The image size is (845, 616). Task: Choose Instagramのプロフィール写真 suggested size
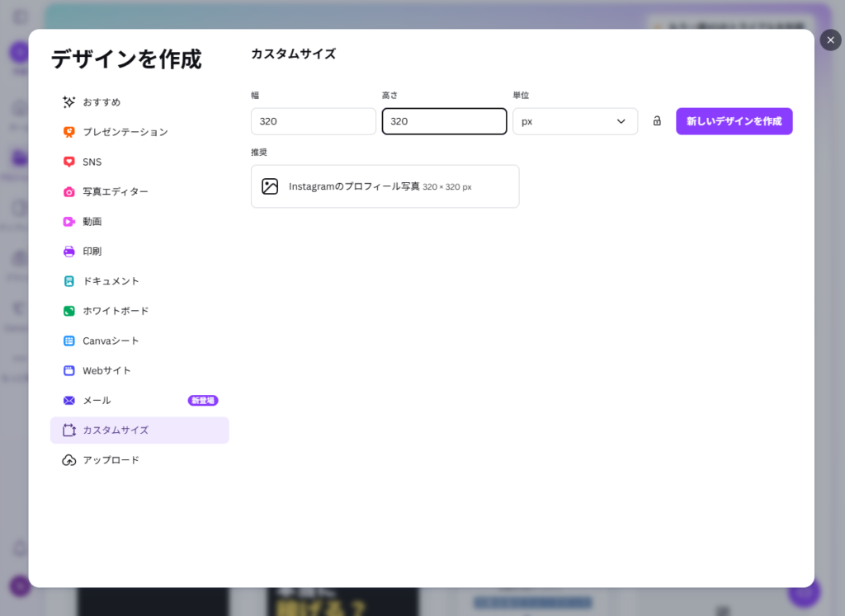click(x=385, y=186)
